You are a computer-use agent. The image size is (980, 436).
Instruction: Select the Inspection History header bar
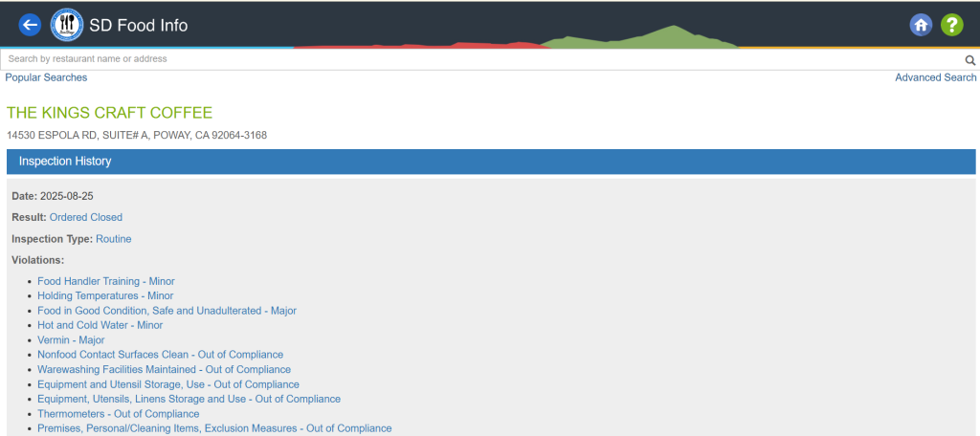click(x=491, y=162)
